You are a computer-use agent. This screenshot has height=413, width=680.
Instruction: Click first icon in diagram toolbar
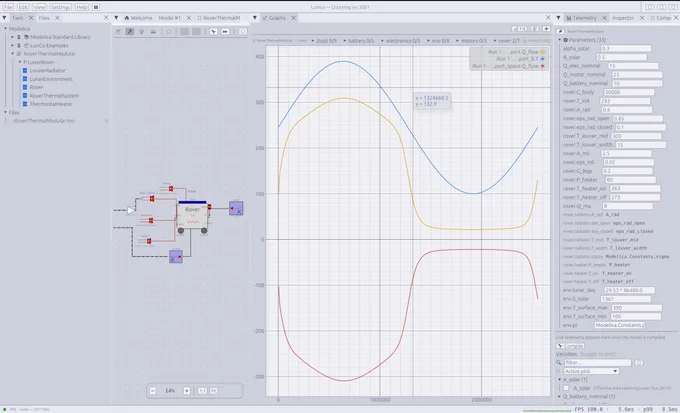pyautogui.click(x=118, y=32)
